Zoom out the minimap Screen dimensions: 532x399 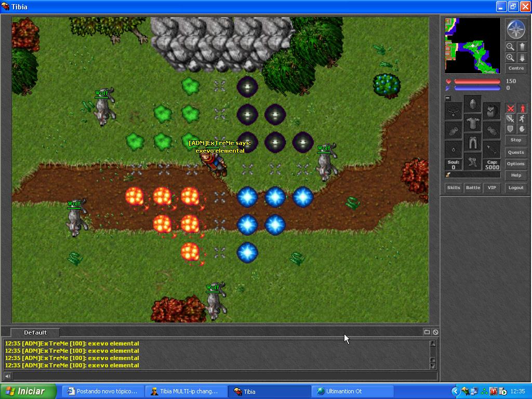[510, 46]
